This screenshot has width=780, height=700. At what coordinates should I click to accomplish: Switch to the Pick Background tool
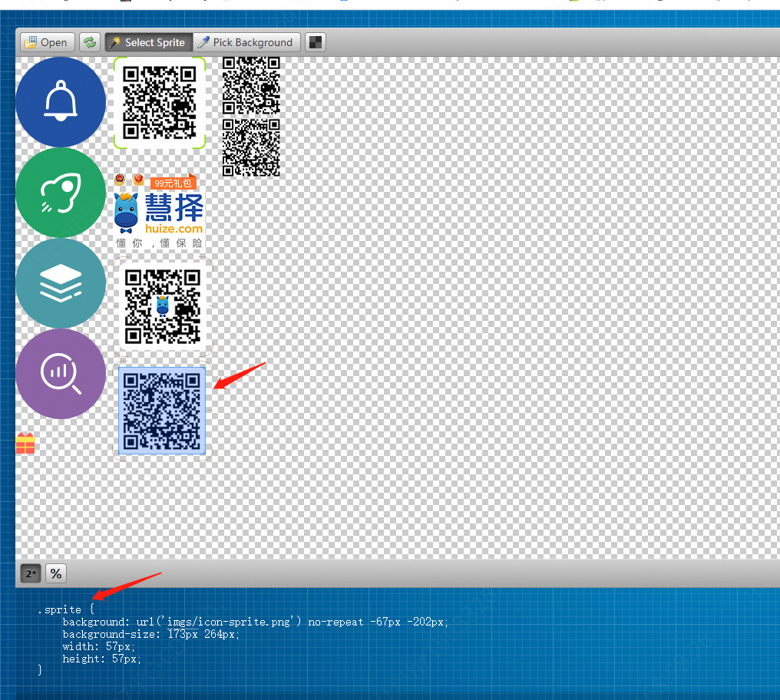245,42
